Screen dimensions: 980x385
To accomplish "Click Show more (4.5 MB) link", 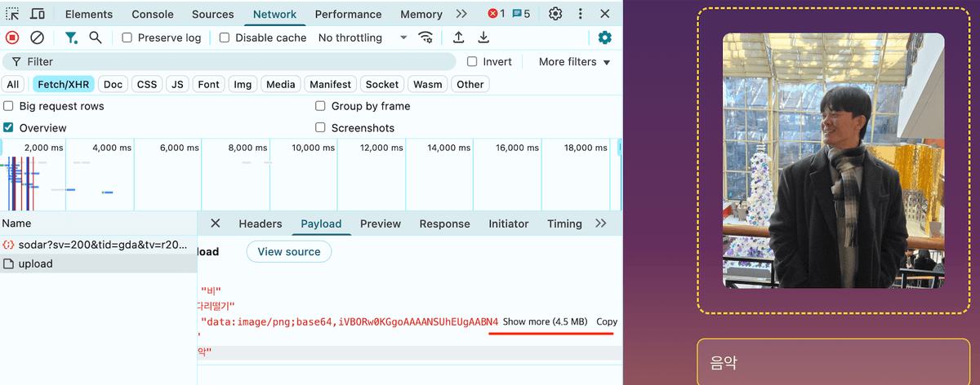I will 545,321.
